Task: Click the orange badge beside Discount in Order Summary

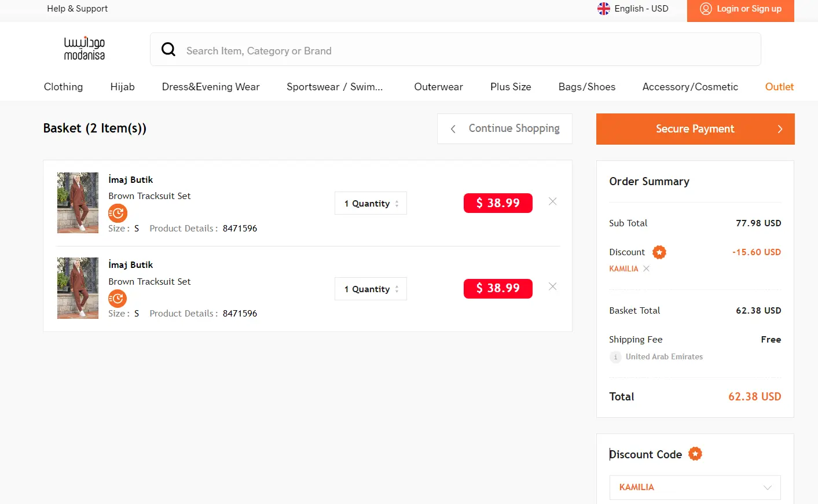Action: (659, 252)
